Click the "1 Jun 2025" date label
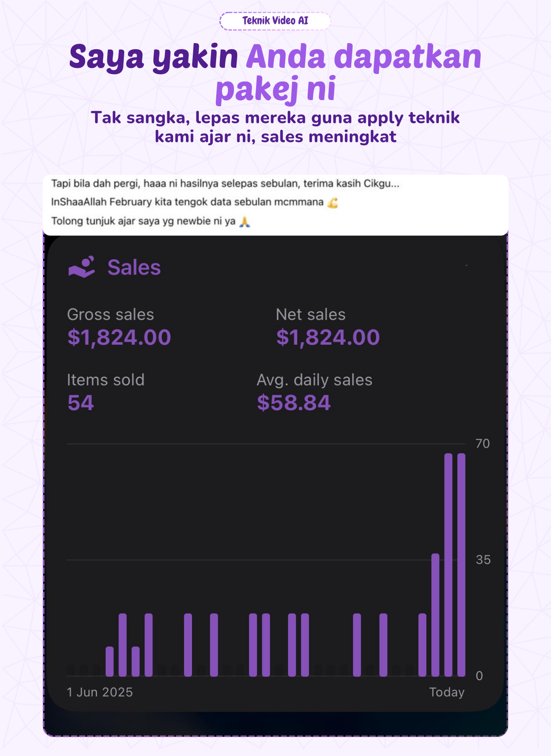 tap(100, 692)
